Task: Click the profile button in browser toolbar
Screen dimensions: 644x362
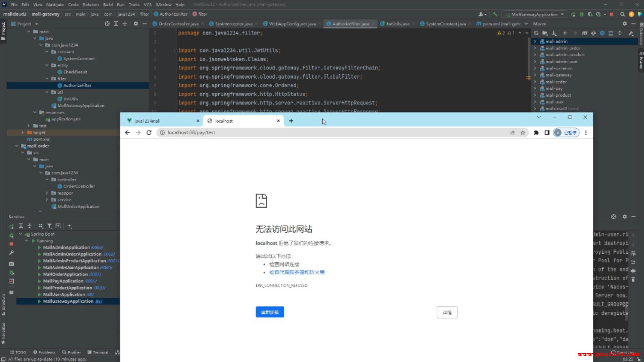Action: point(566,133)
